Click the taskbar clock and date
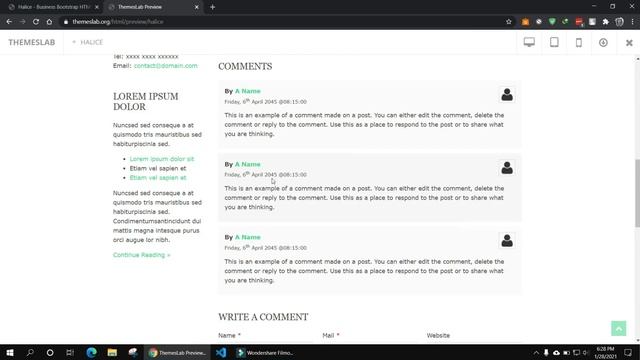This screenshot has height=360, width=640. point(605,353)
